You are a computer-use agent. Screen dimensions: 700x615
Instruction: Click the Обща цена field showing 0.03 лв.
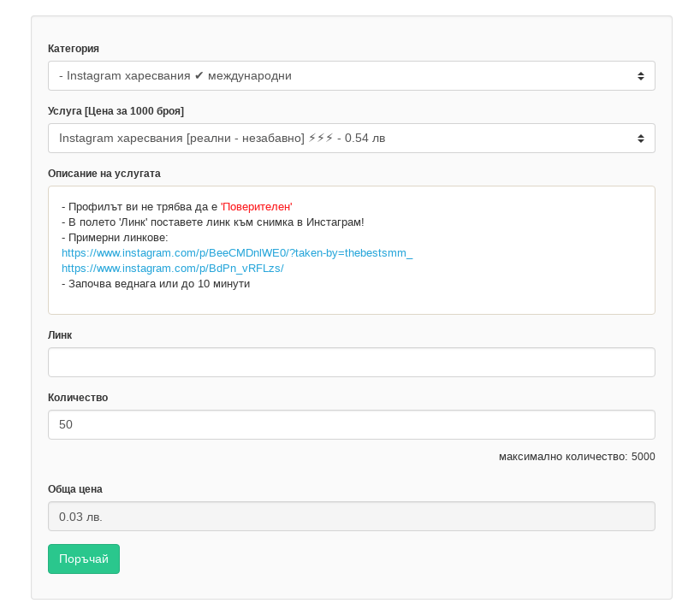click(351, 517)
